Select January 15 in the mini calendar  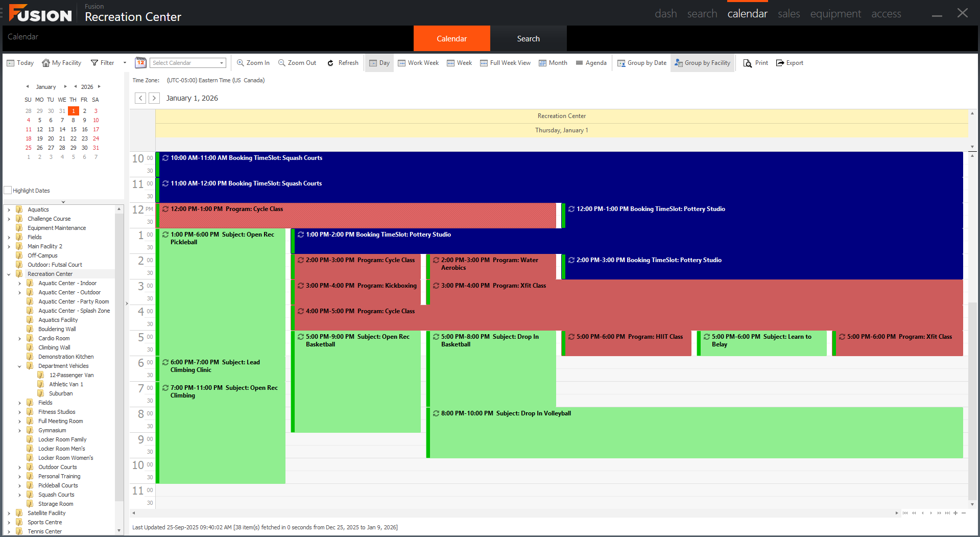[74, 129]
